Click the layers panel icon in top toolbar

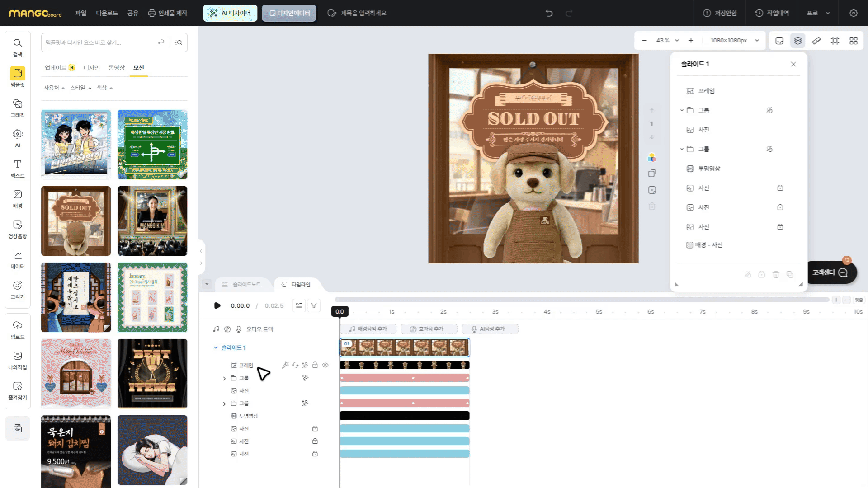pyautogui.click(x=798, y=41)
